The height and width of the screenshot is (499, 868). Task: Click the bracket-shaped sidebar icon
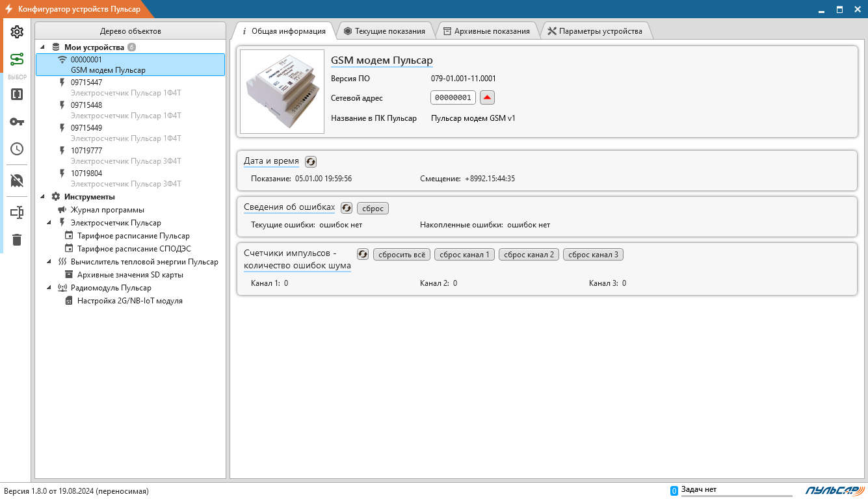tap(17, 94)
